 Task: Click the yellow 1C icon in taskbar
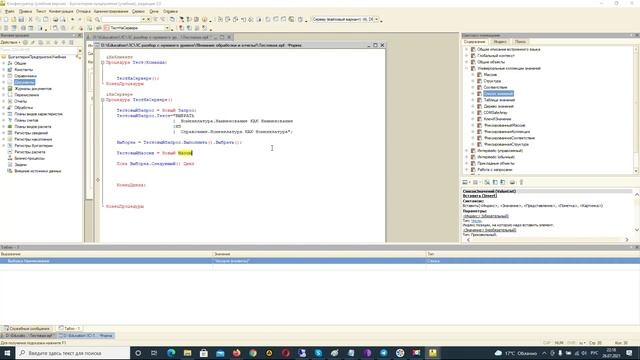click(x=433, y=353)
